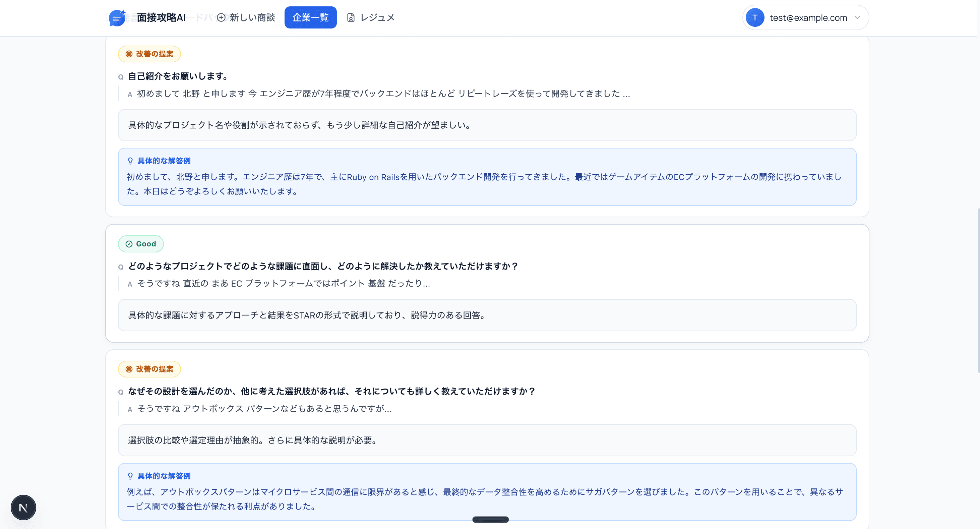Click the answer starting 初めまして 北野 と申します

click(x=383, y=94)
